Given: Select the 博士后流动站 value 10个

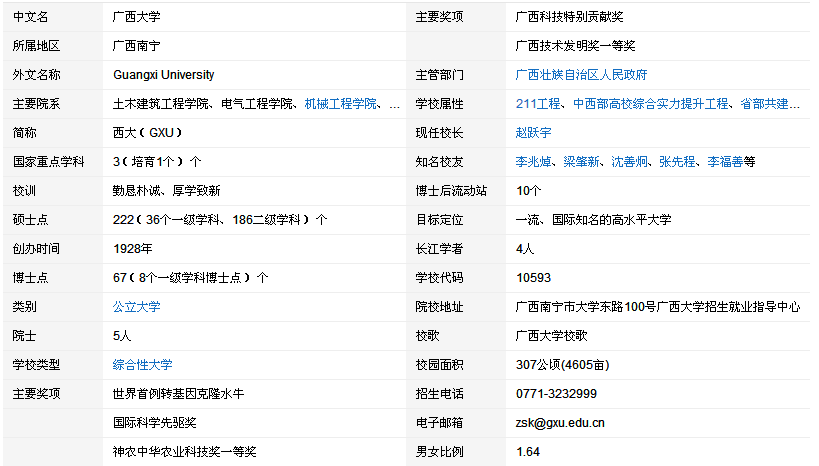Looking at the screenshot, I should click(529, 191).
